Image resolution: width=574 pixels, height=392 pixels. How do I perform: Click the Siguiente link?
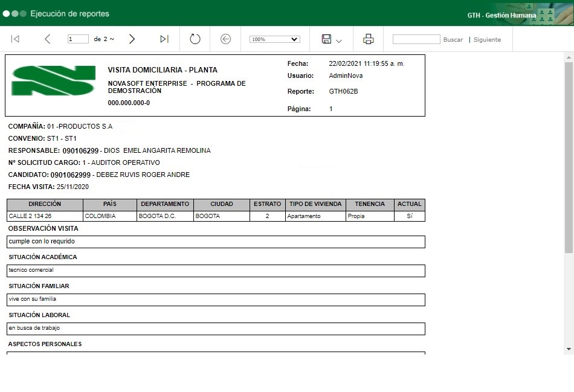pos(487,40)
